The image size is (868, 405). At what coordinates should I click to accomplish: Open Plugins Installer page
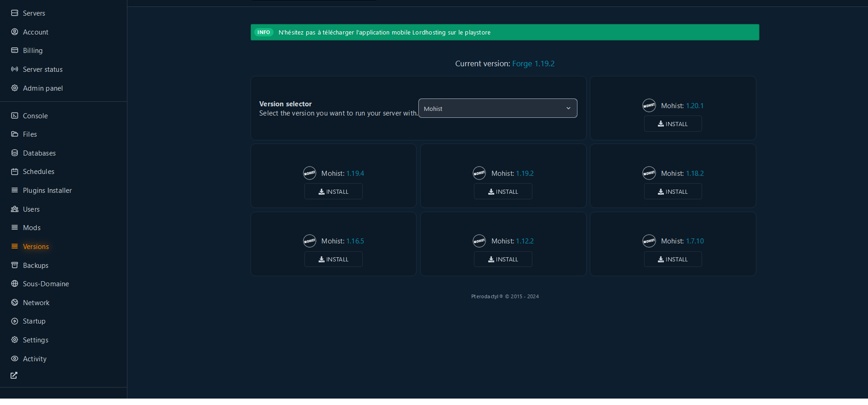(x=47, y=190)
